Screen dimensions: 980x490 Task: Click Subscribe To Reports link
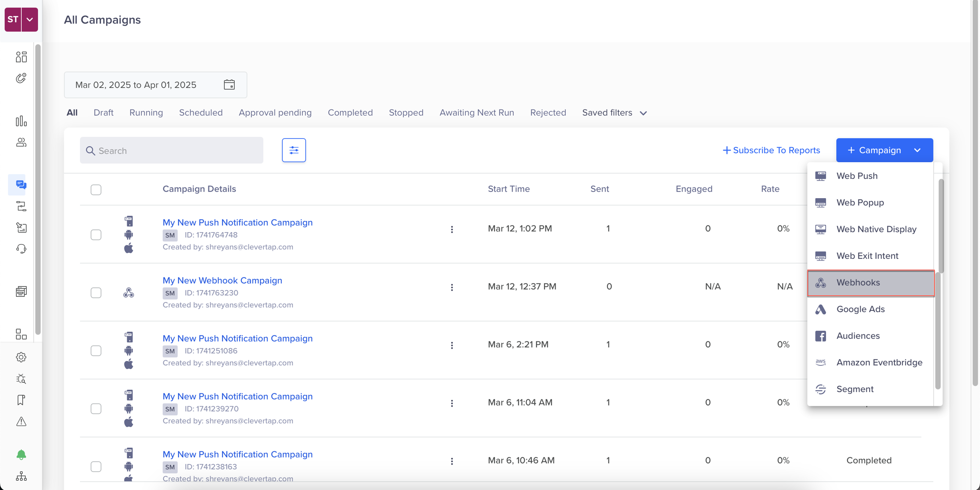pyautogui.click(x=771, y=150)
